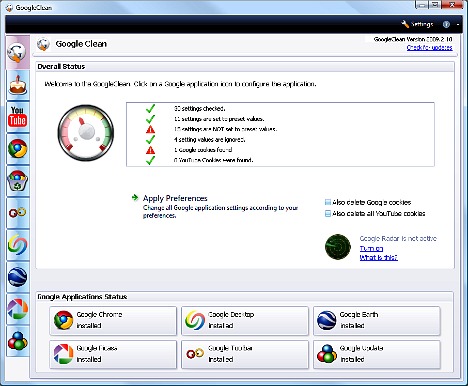Screen dimensions: 468x386
Task: Click the Google Clean logo in header
Action: [43, 44]
